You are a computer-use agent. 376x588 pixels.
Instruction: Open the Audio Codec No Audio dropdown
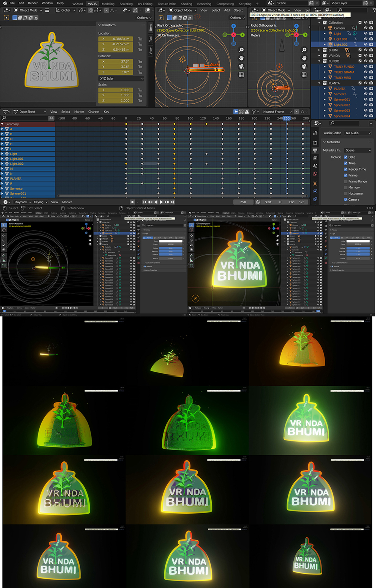pos(358,133)
